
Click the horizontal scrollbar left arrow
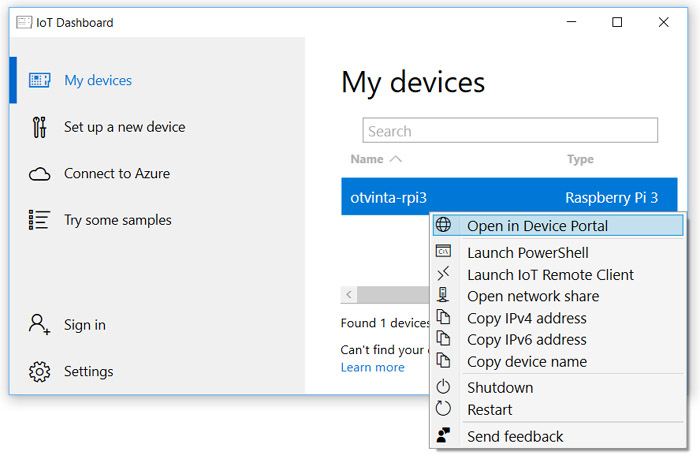click(x=349, y=295)
